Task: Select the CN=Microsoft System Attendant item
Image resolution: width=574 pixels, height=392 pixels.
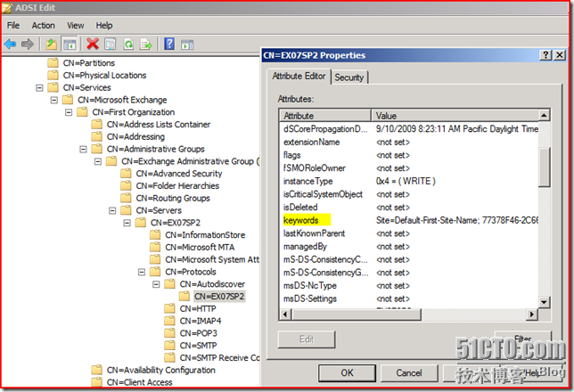Action: 212,259
